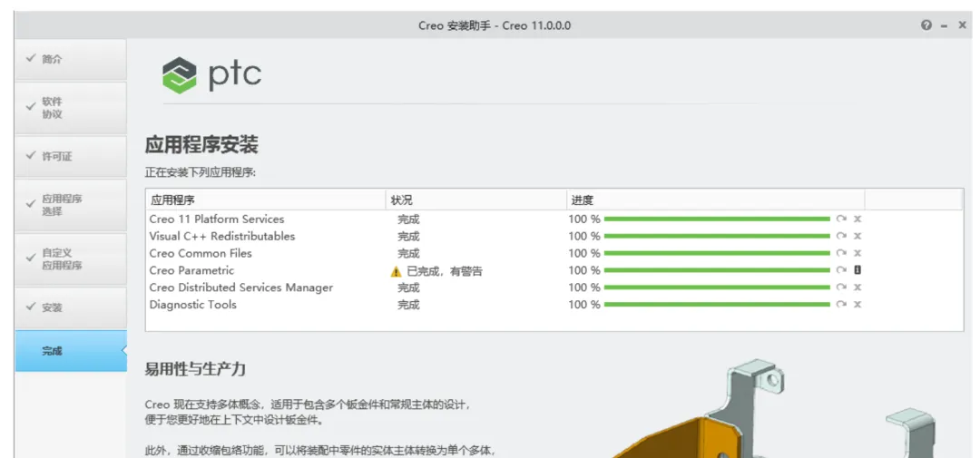Select the Creo Common Files row name

tap(201, 253)
